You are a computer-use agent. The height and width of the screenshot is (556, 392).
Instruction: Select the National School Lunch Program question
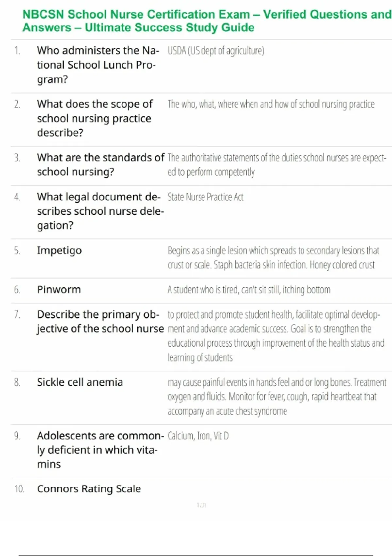98,65
